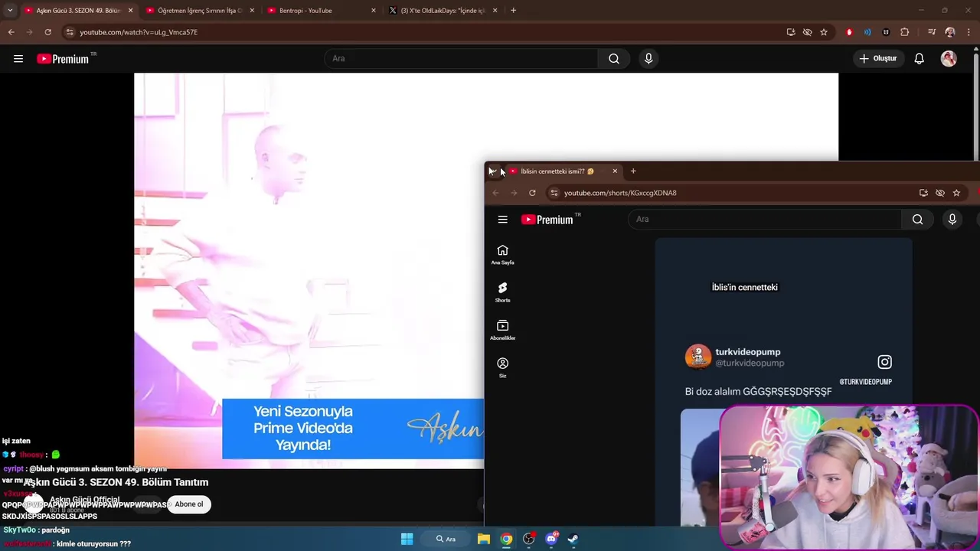Open the blue sound-wave extension

[867, 32]
